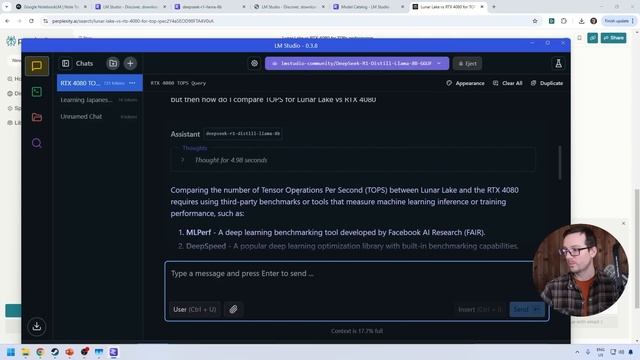
Task: Open the Discover magnifier icon in sidebar
Action: coord(37,143)
